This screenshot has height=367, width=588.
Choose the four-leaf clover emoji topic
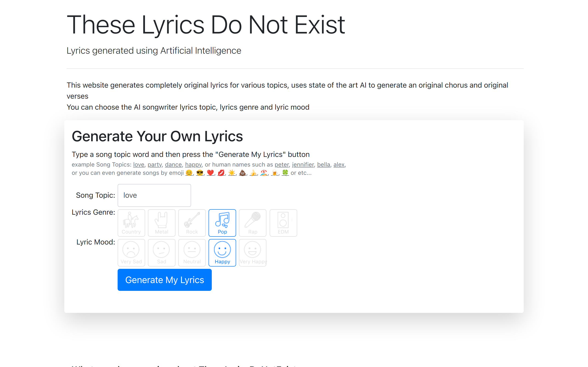[x=285, y=173]
